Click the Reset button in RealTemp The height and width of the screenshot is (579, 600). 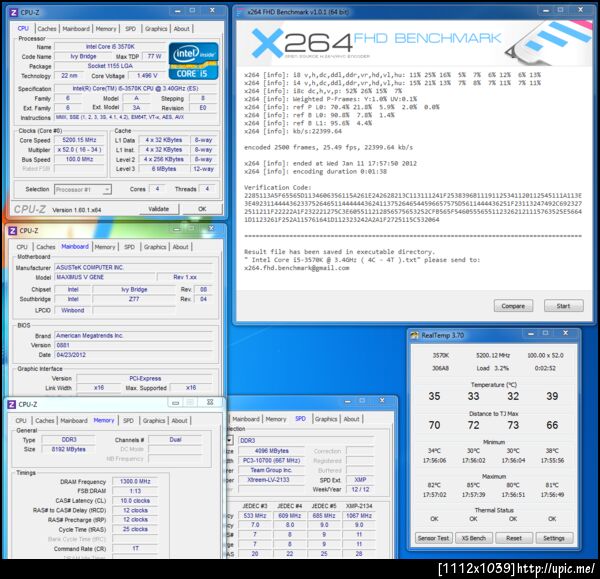pyautogui.click(x=514, y=538)
